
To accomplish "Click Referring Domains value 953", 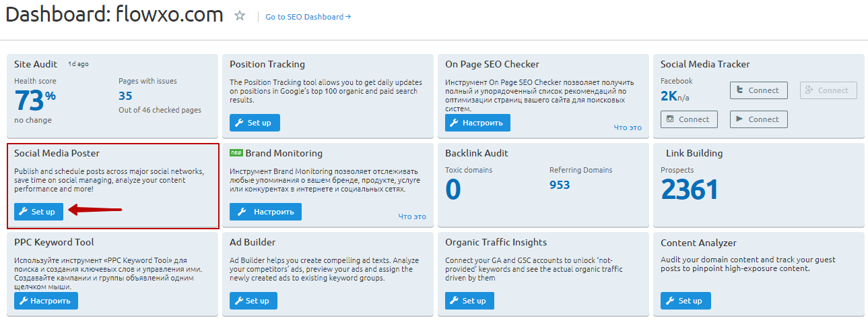I will click(x=560, y=185).
